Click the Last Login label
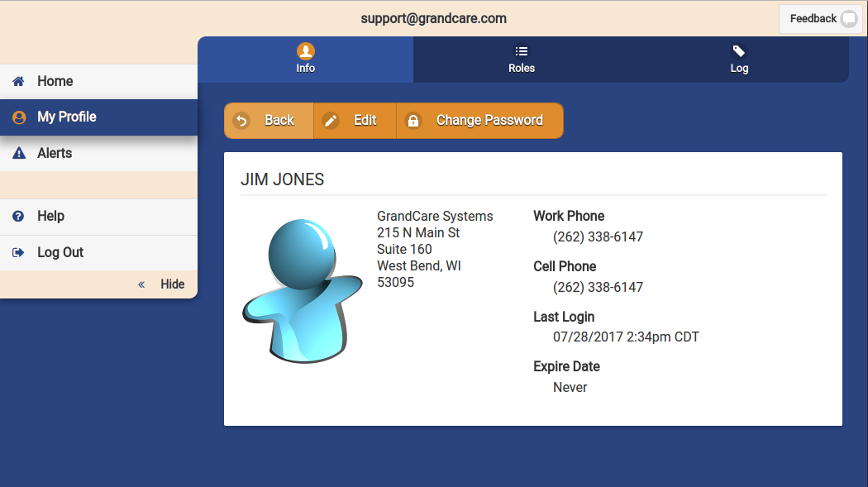The image size is (868, 487). (564, 318)
